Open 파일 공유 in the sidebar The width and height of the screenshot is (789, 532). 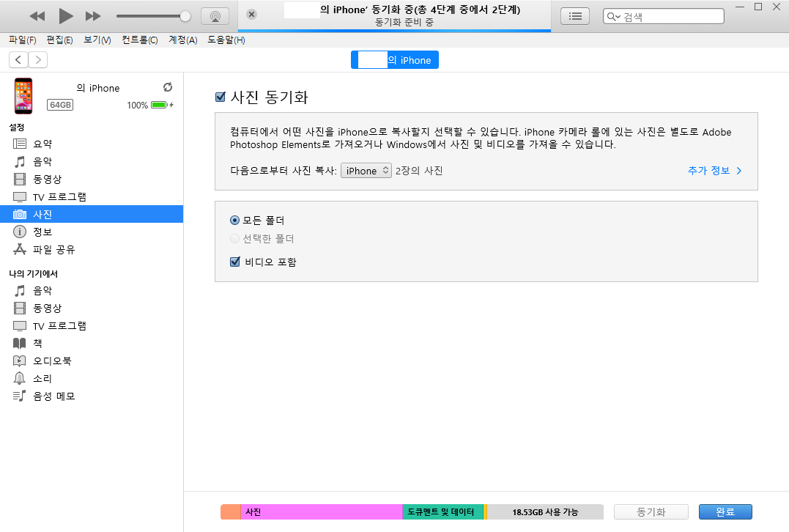click(x=92, y=249)
